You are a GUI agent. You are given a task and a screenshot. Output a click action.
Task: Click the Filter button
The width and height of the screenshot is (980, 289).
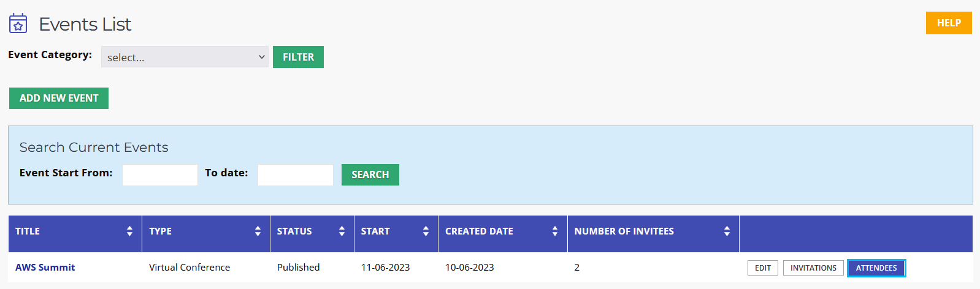(298, 57)
